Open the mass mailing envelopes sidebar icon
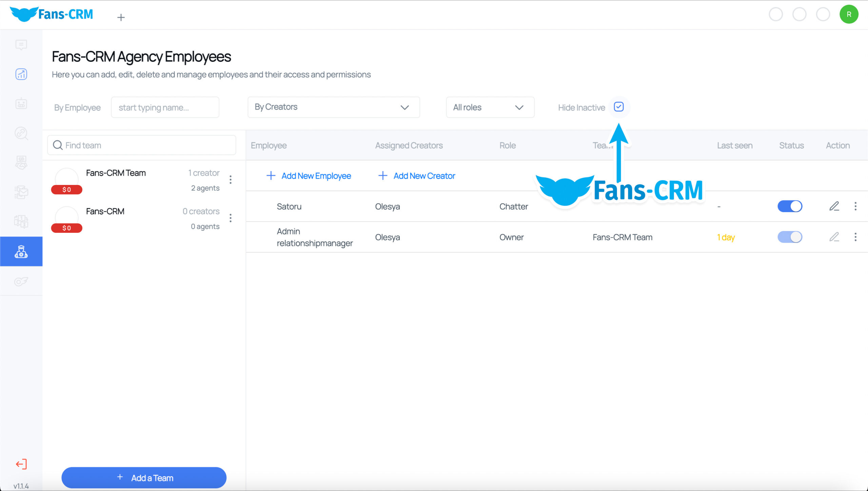This screenshot has width=868, height=491. 21,192
